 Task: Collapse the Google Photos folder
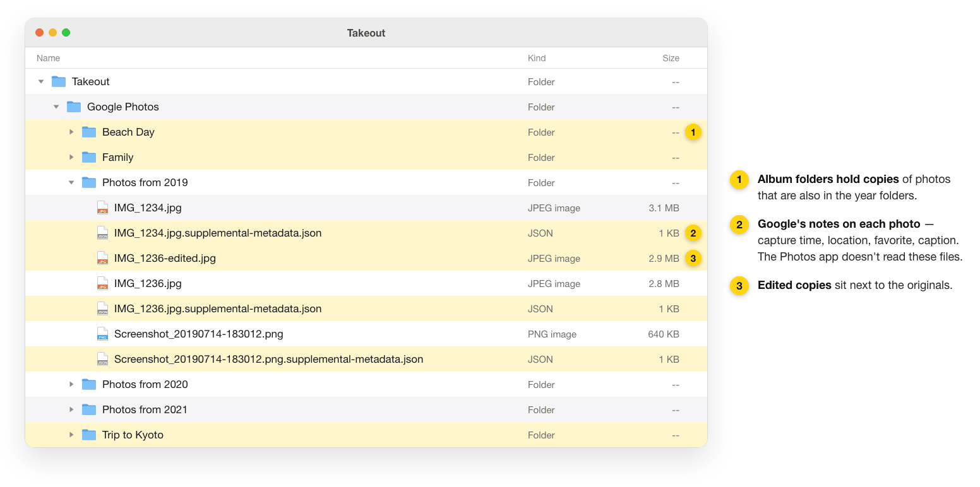(x=56, y=107)
